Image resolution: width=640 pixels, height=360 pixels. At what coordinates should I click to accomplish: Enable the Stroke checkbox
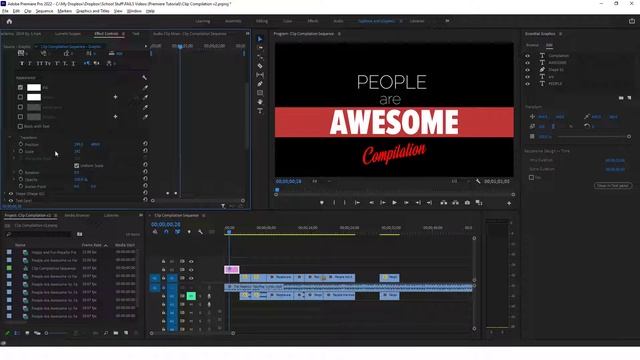(20, 97)
